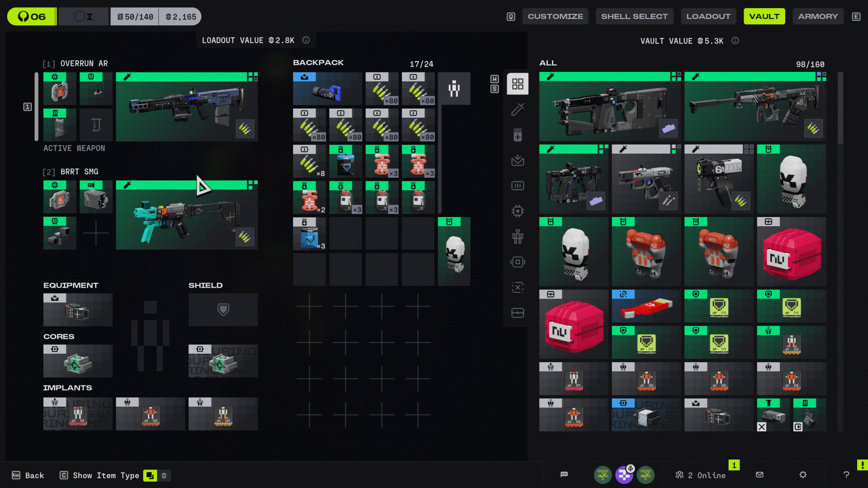Viewport: 868px width, 488px height.
Task: Show Vault Value info tooltip
Action: coord(735,41)
